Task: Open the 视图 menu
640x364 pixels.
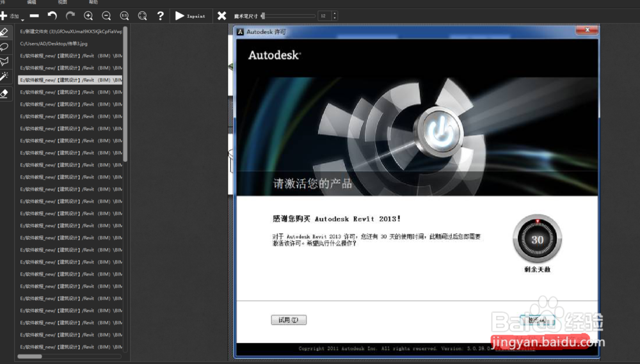Action: tap(63, 2)
